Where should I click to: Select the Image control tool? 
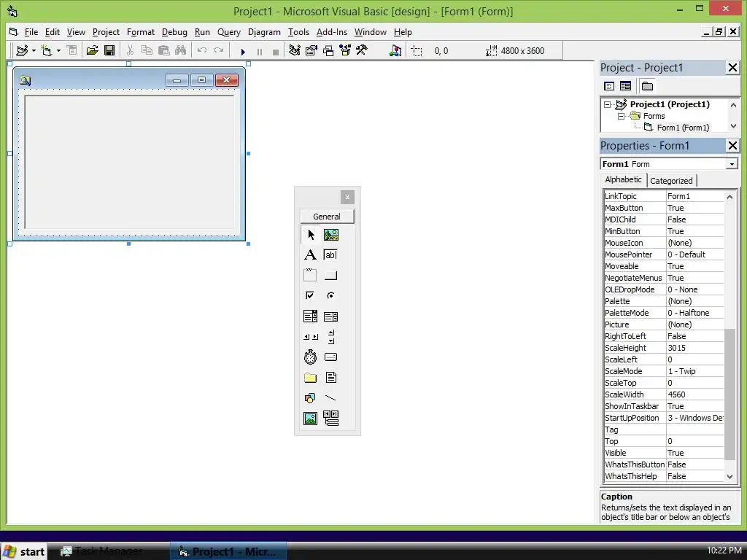click(310, 419)
